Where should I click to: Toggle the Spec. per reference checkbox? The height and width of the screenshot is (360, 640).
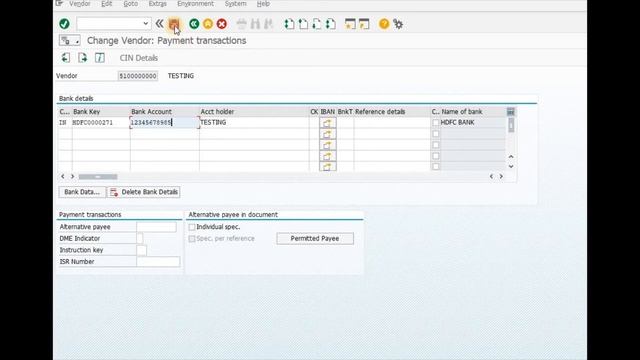click(x=192, y=238)
